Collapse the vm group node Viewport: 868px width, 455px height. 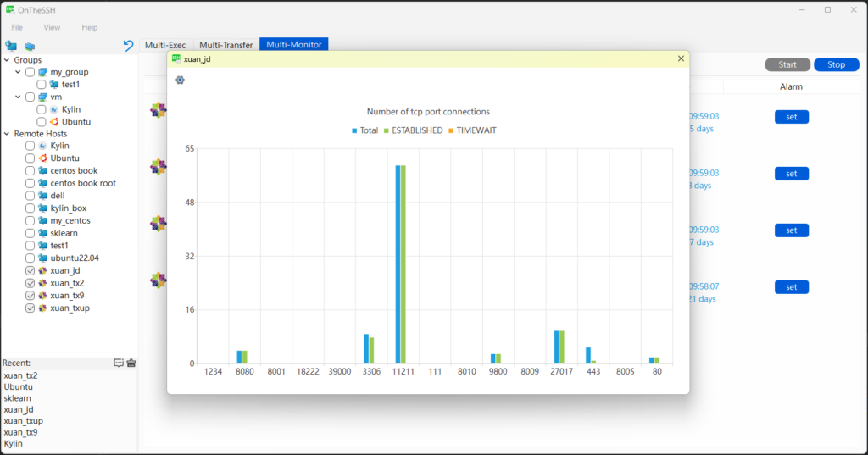coord(19,97)
